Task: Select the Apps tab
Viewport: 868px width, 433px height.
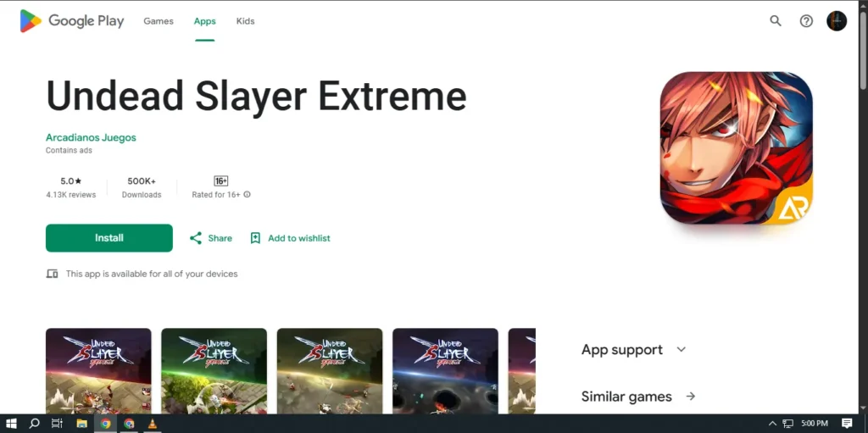Action: [x=205, y=21]
